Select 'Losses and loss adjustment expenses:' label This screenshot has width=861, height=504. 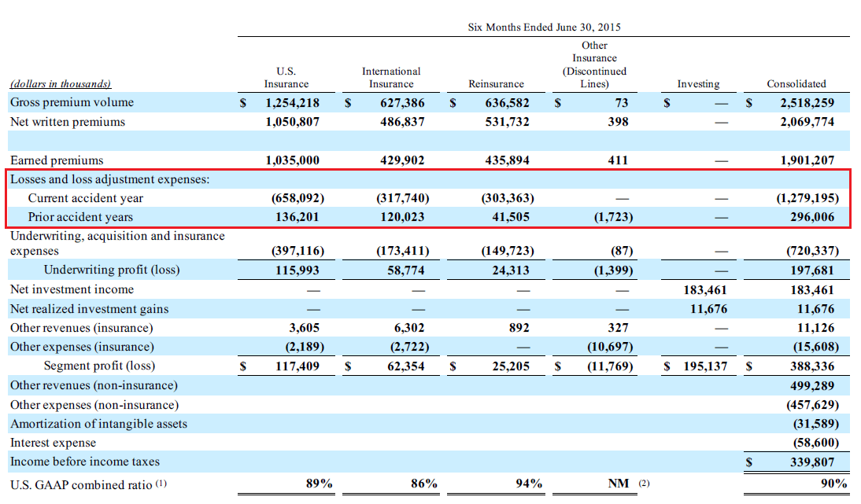click(110, 179)
